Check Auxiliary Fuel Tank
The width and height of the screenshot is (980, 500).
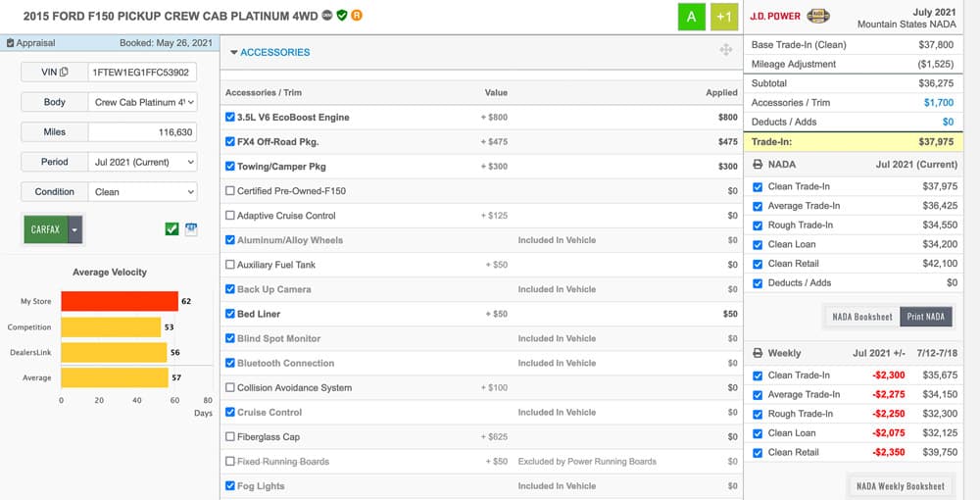[x=230, y=265]
